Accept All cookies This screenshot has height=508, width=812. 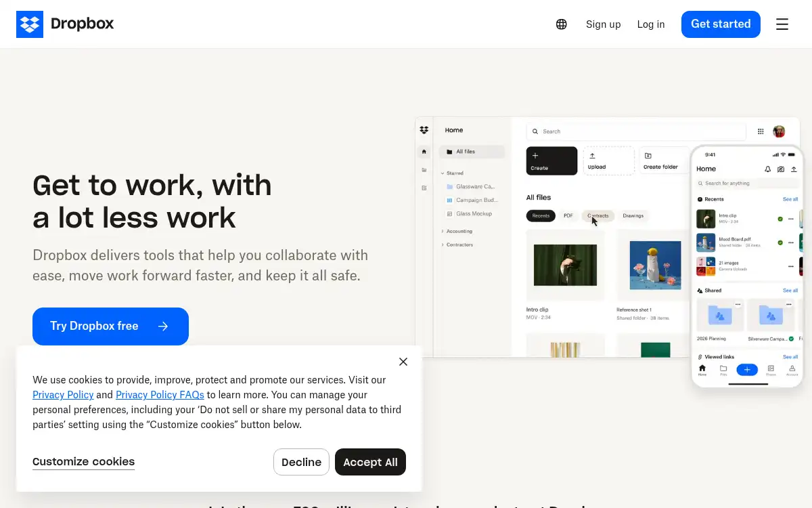(370, 462)
